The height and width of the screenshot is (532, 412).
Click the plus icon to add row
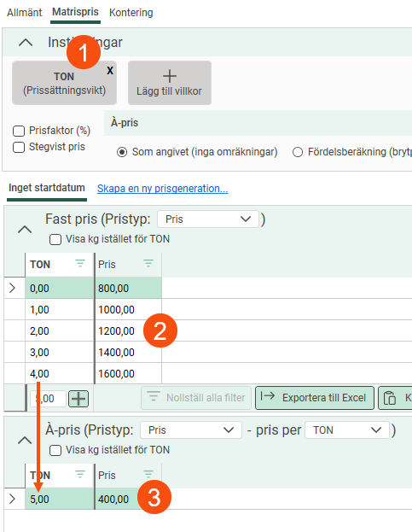tap(78, 398)
